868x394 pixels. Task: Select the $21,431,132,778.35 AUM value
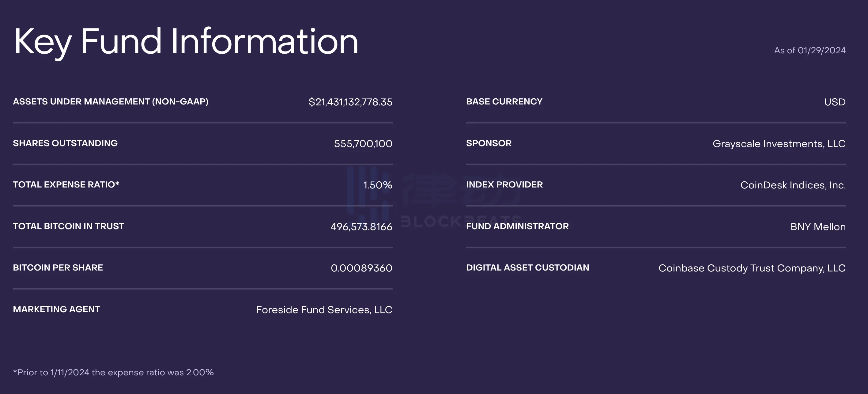point(350,102)
